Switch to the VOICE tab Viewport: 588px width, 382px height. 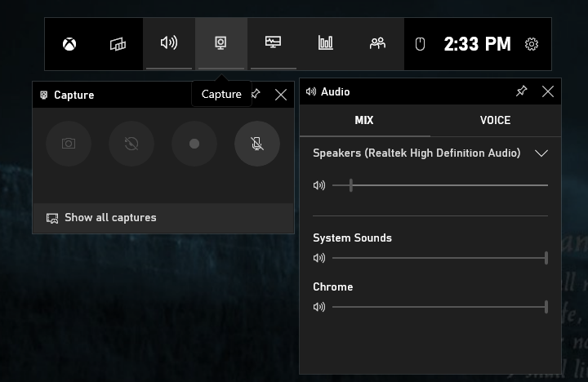coord(496,120)
